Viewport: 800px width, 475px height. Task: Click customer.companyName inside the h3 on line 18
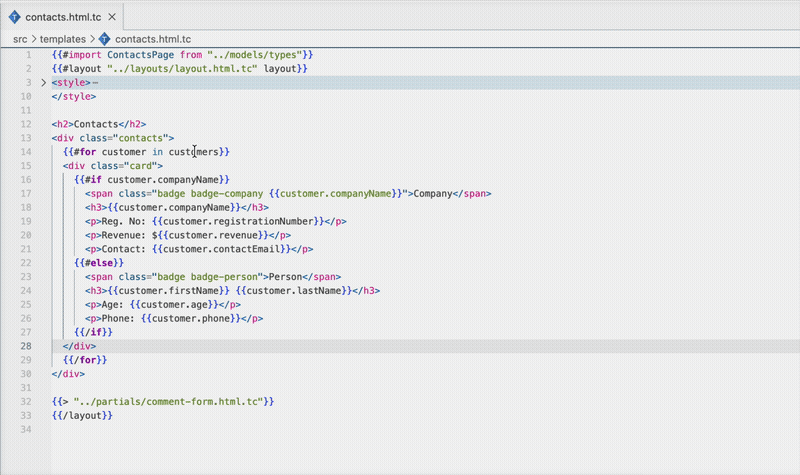[x=174, y=207]
